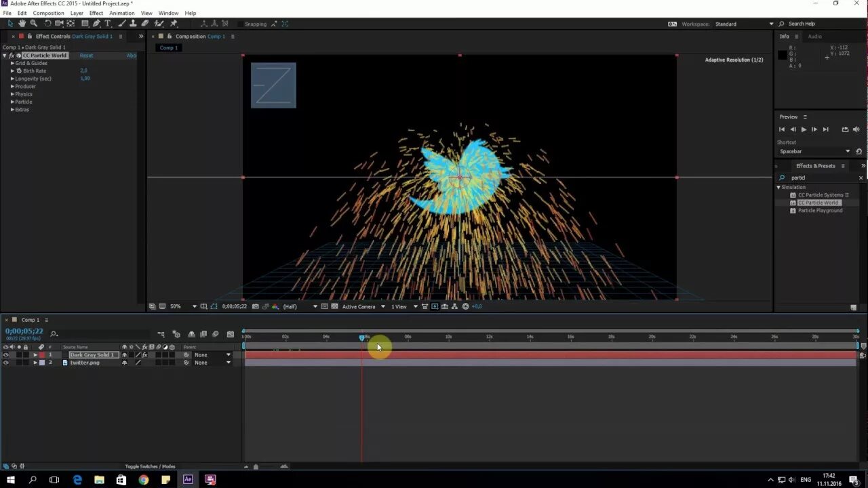Toggle shy switch on twitter.png layer
This screenshot has height=488, width=868.
pyautogui.click(x=124, y=363)
